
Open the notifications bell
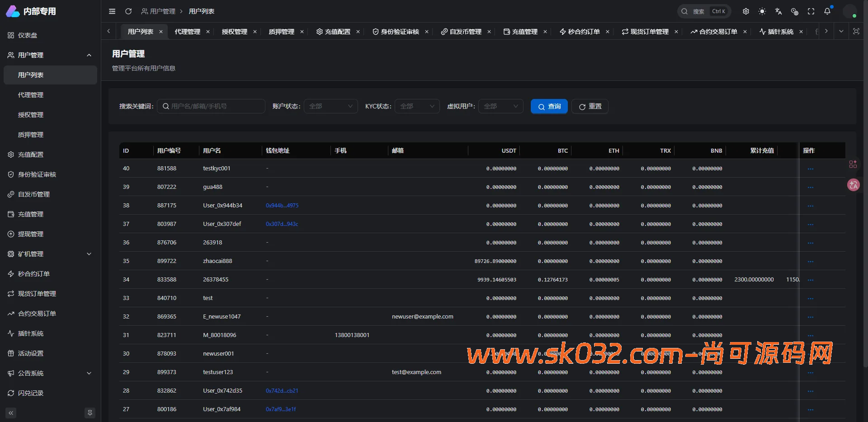point(827,11)
